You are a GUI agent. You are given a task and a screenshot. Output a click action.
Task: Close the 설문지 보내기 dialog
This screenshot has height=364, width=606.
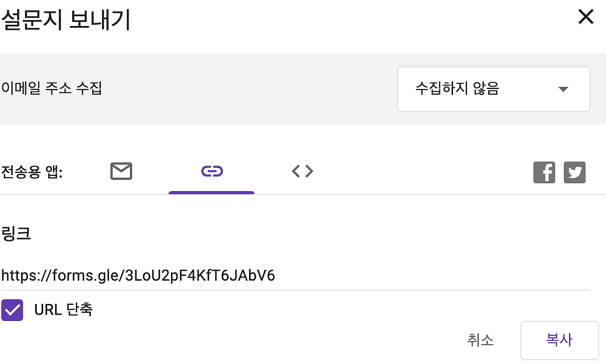click(x=586, y=17)
